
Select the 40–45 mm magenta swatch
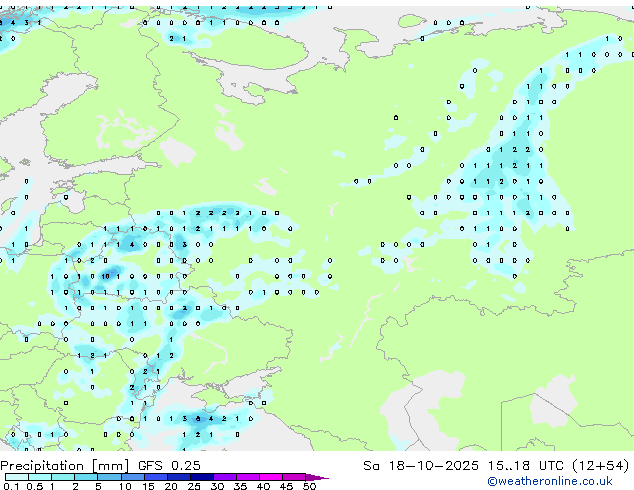click(271, 477)
